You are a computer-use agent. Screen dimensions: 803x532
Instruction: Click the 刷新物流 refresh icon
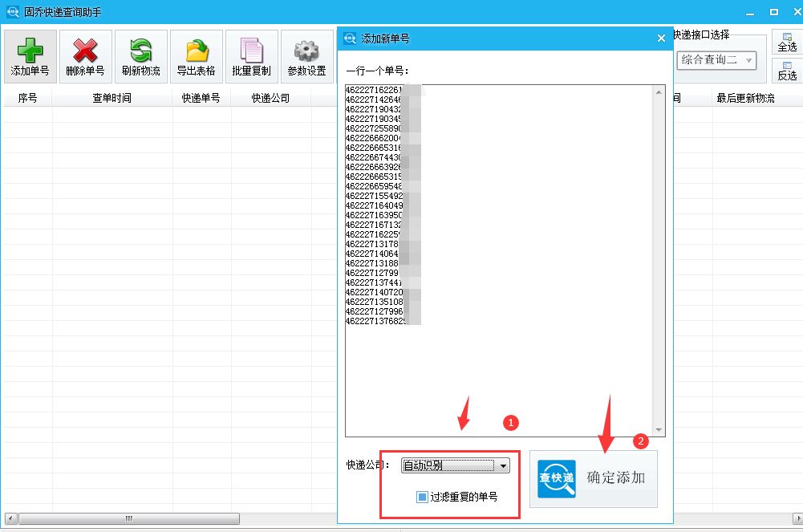140,55
